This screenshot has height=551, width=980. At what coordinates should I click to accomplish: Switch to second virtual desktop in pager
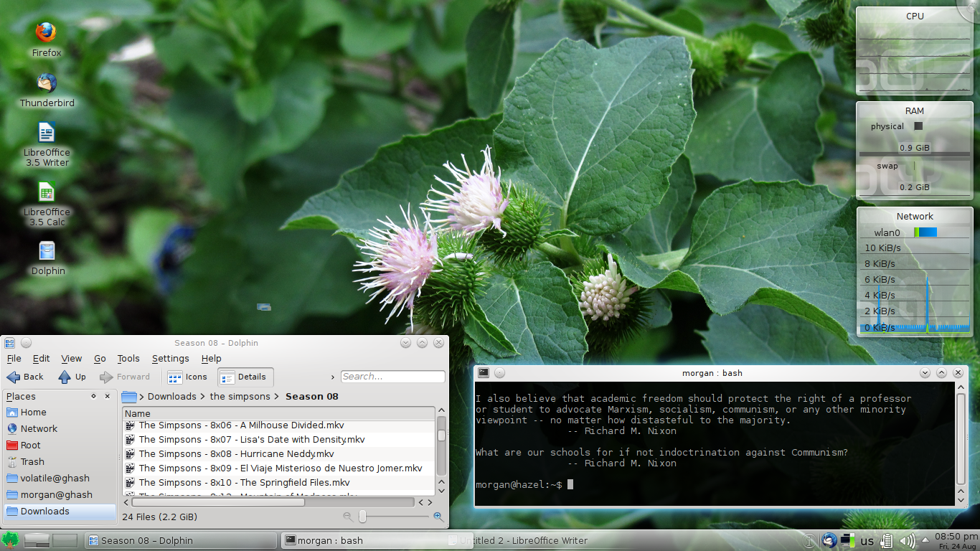point(65,541)
